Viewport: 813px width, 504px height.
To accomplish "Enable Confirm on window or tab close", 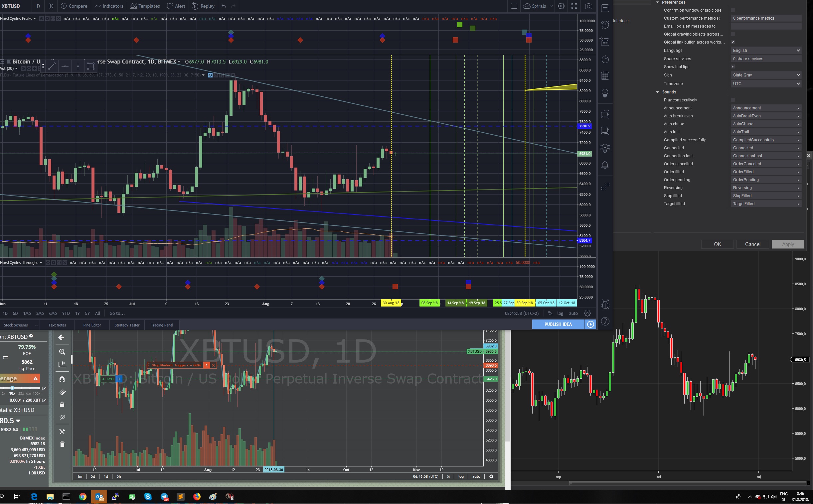I will [x=732, y=10].
